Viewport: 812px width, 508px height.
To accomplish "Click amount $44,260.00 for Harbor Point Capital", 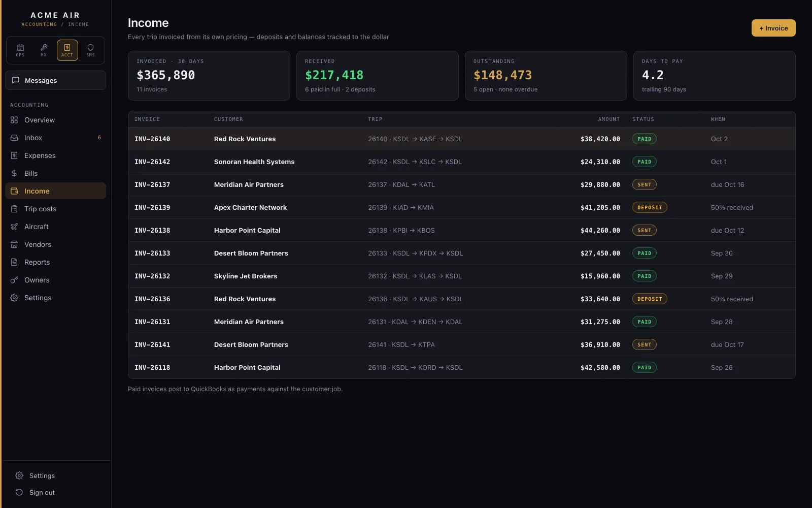I will [x=600, y=230].
